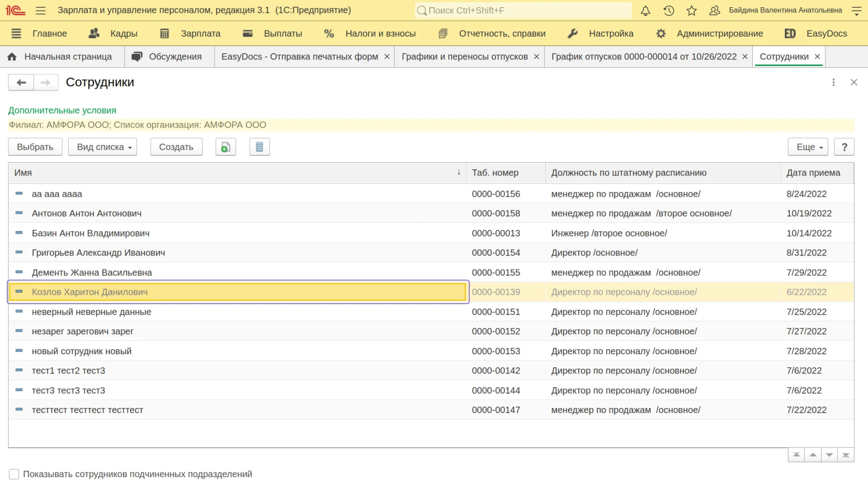Click the back navigation arrow

21,83
